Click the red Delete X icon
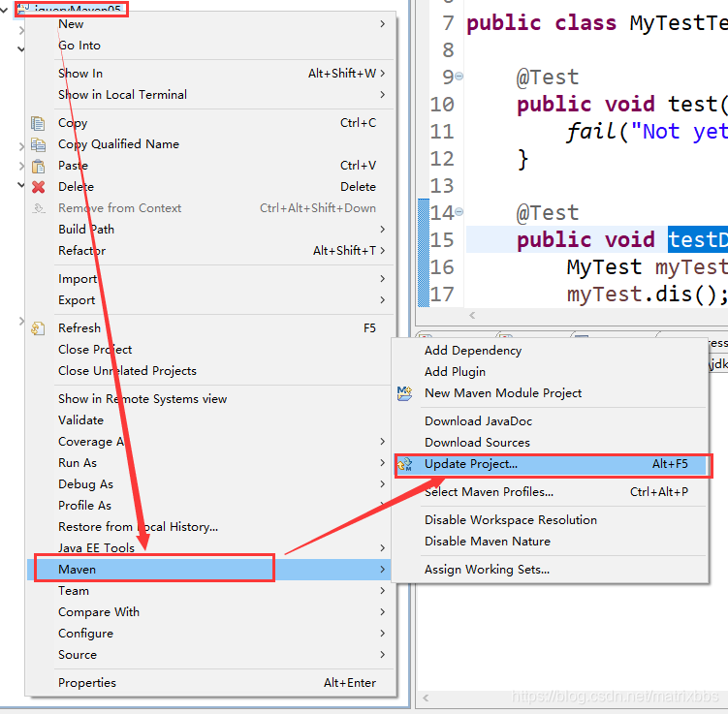This screenshot has width=728, height=714. (38, 187)
